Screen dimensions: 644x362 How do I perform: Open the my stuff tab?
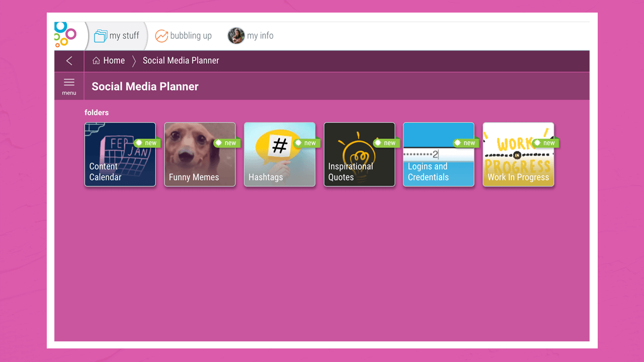118,36
